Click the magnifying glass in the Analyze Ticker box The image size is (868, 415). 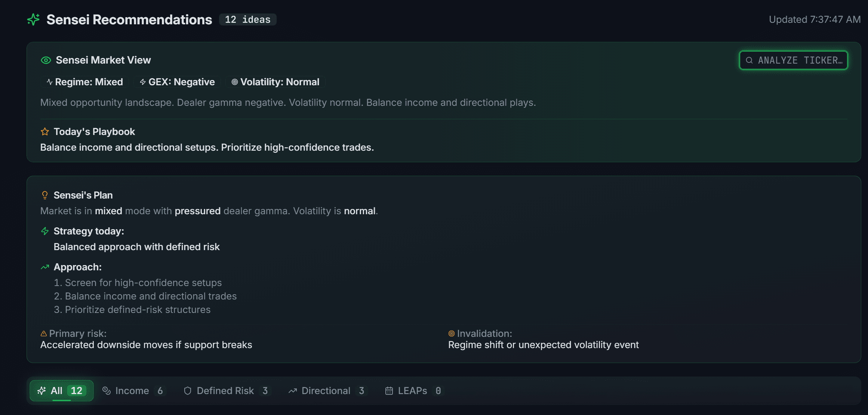pyautogui.click(x=749, y=60)
